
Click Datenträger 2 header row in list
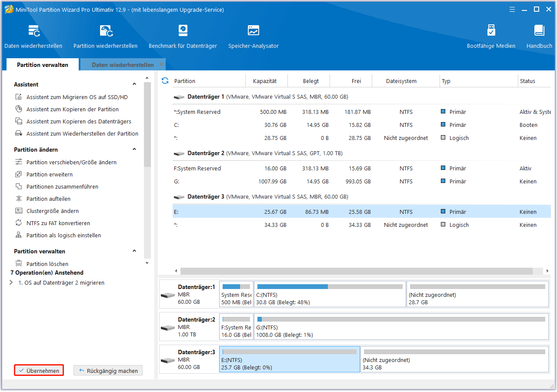(x=362, y=153)
